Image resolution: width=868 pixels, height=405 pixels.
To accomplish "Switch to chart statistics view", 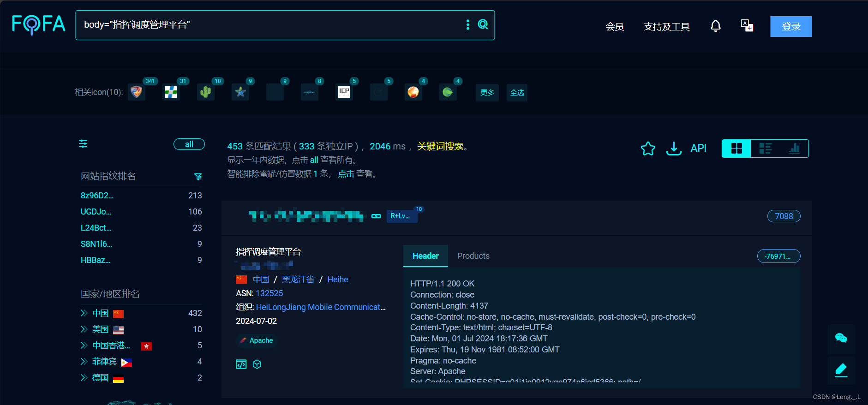I will coord(794,149).
